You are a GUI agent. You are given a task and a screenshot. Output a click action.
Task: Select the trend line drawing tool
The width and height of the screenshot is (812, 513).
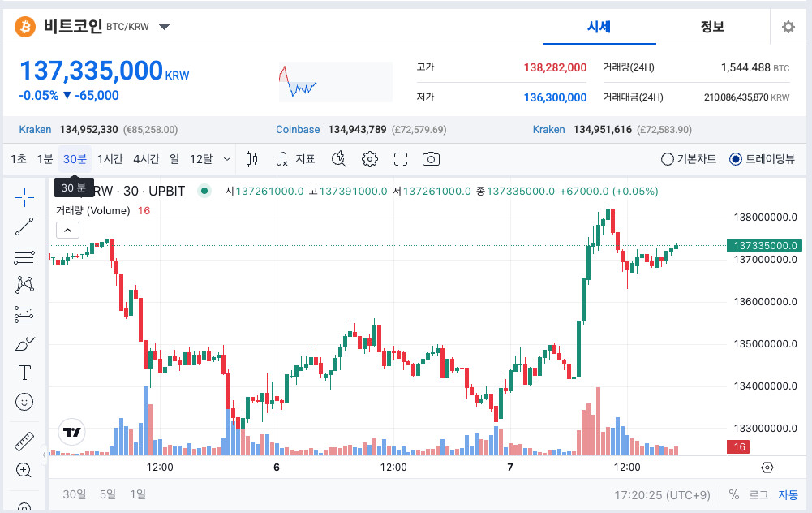pos(24,226)
